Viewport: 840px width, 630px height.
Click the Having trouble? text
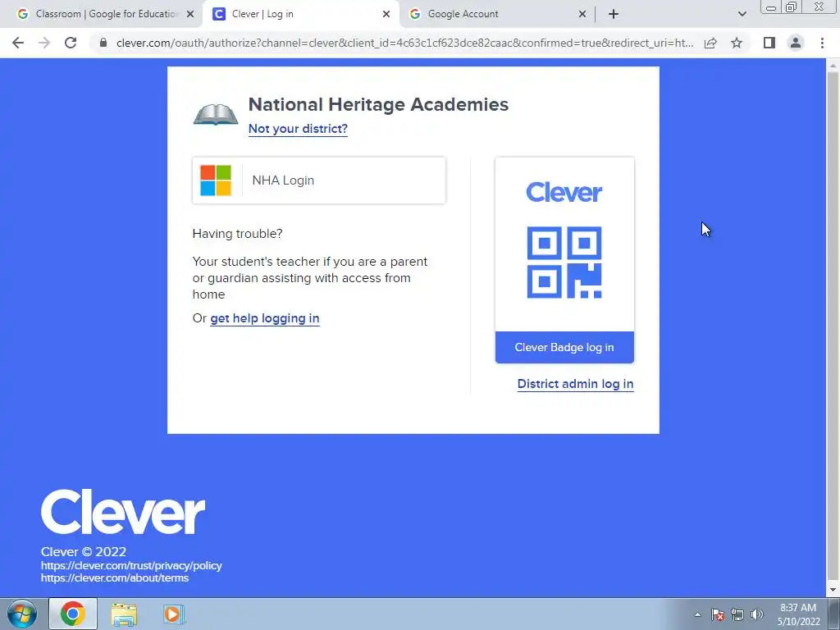click(x=237, y=234)
